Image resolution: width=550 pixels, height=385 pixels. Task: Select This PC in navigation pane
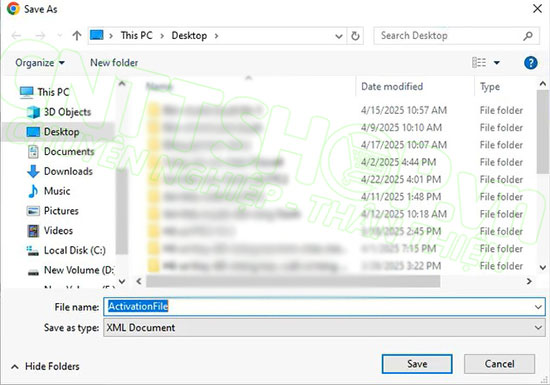click(53, 92)
